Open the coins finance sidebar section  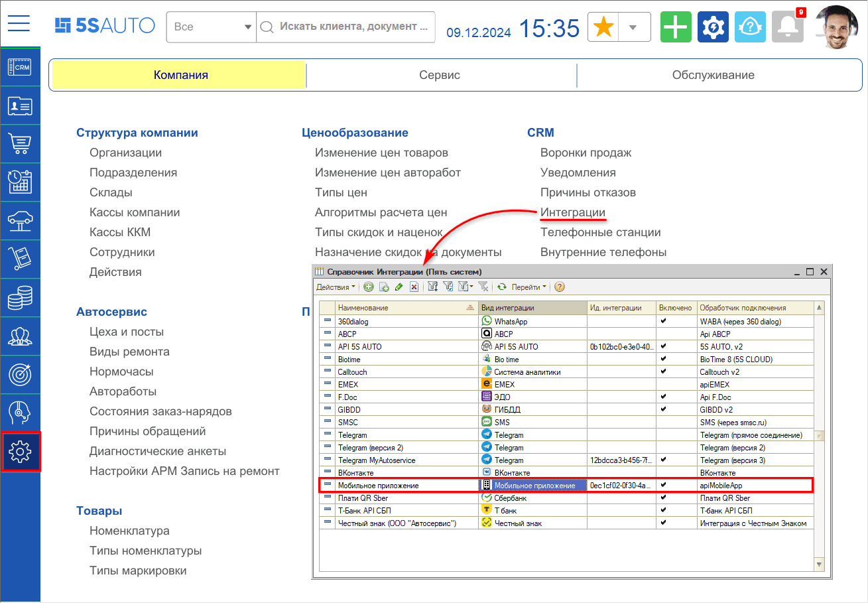(x=20, y=298)
